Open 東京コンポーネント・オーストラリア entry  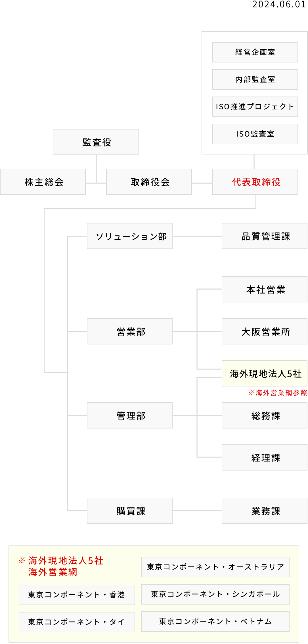[x=215, y=567]
